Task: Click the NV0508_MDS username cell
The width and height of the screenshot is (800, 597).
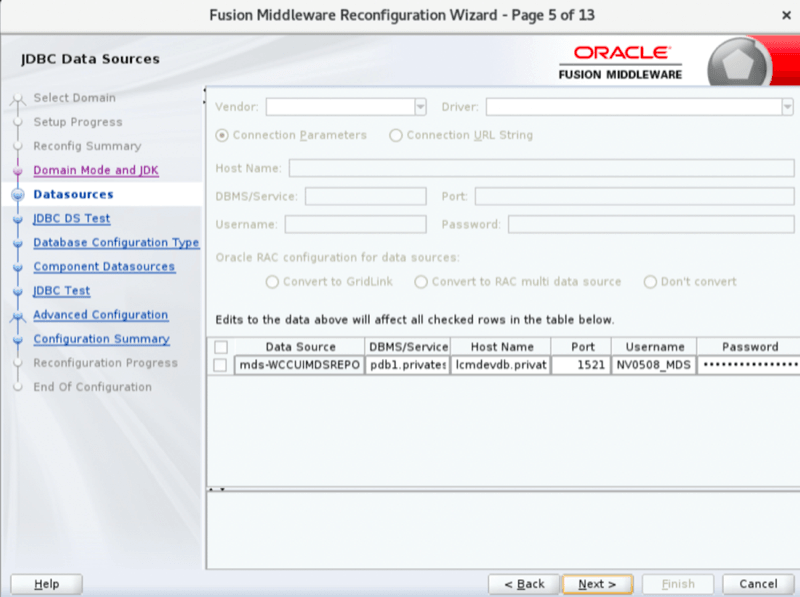Action: coord(655,365)
